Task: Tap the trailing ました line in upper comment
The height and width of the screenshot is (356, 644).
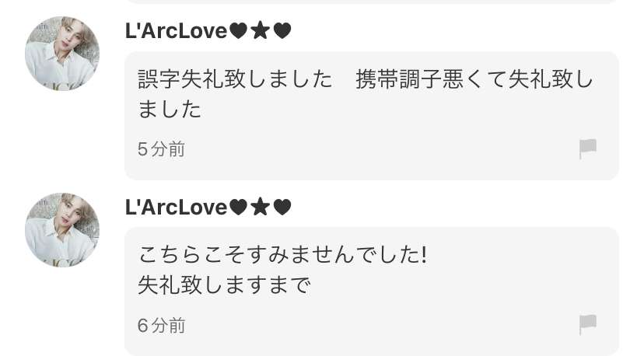Action: tap(170, 110)
